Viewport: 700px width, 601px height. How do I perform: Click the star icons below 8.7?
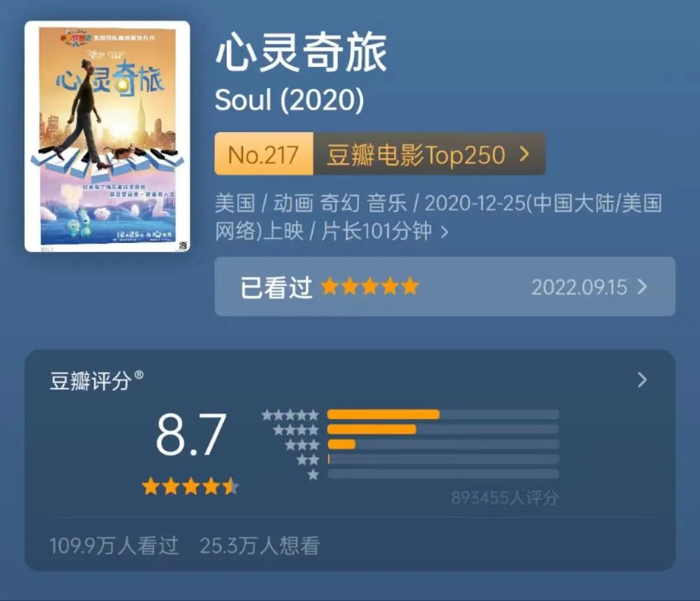point(191,486)
